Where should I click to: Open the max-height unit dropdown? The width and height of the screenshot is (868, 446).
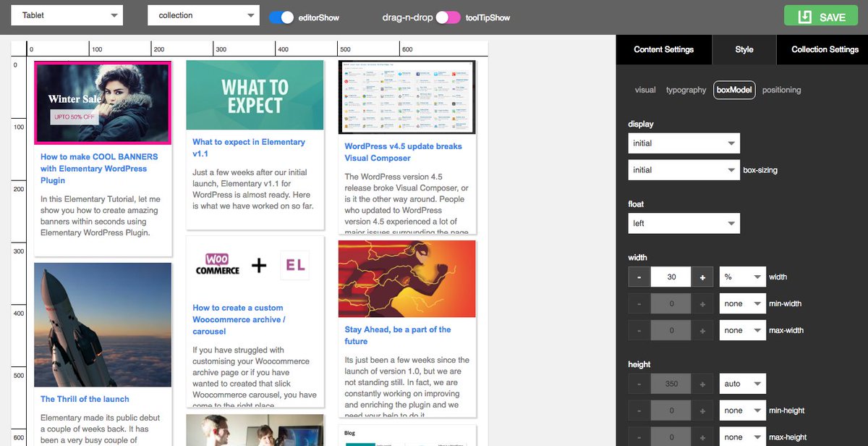click(742, 437)
